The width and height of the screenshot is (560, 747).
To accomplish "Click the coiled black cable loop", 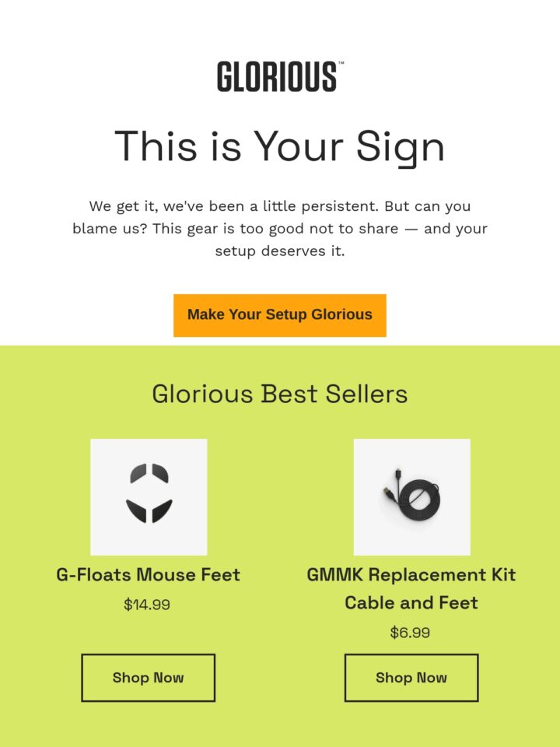I will tap(419, 502).
